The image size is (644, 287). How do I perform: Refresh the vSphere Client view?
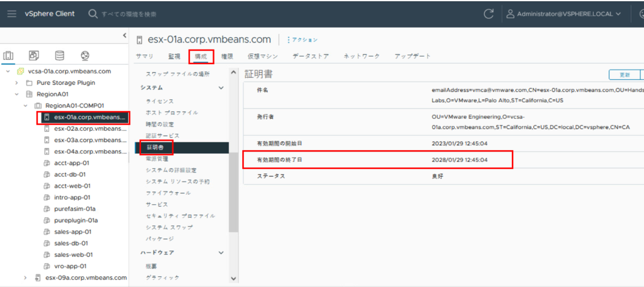point(488,14)
